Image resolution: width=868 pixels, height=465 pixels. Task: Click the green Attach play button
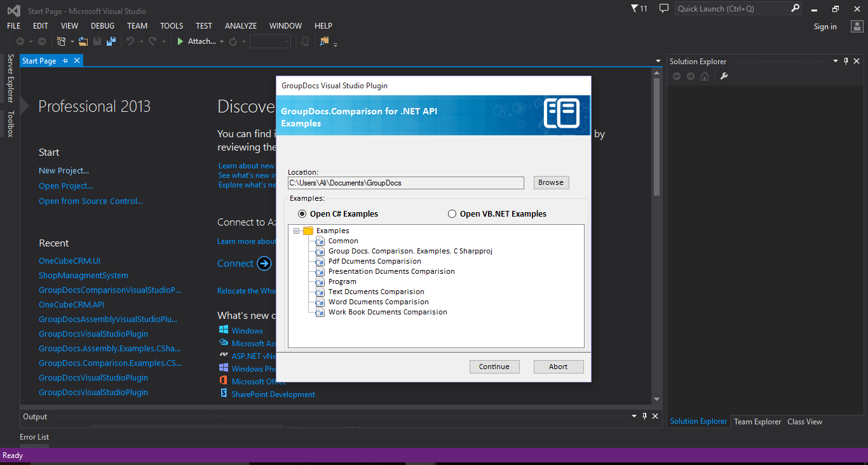pos(180,41)
